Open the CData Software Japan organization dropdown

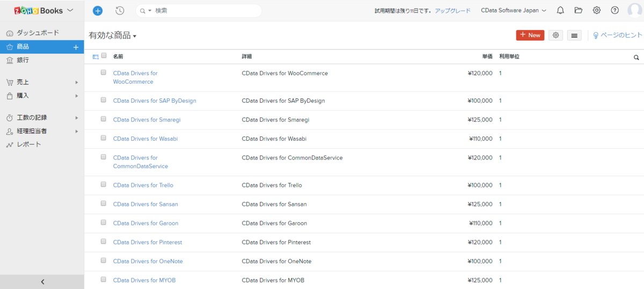coord(514,10)
